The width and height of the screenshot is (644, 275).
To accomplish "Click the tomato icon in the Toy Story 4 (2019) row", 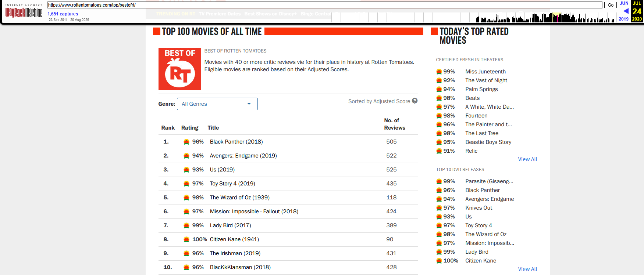I will click(186, 184).
